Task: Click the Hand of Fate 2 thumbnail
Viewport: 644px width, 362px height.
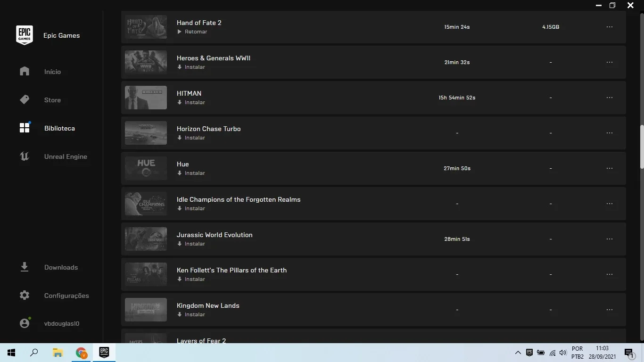Action: 146,27
